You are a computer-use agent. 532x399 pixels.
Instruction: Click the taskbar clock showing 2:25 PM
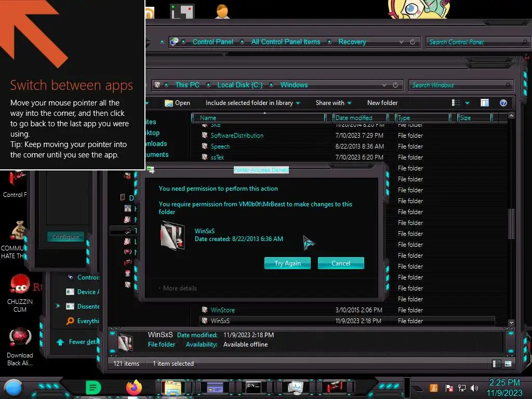point(504,388)
